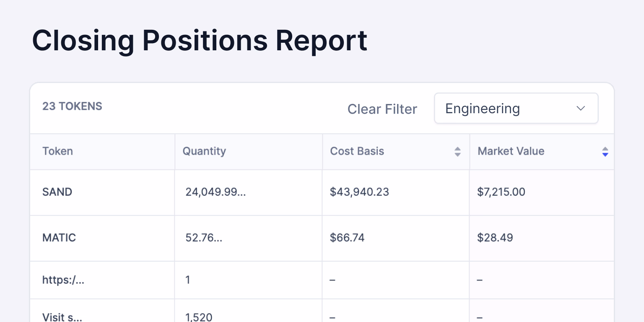
Task: Click the truncated MATIC quantity 52.76…
Action: (x=204, y=238)
